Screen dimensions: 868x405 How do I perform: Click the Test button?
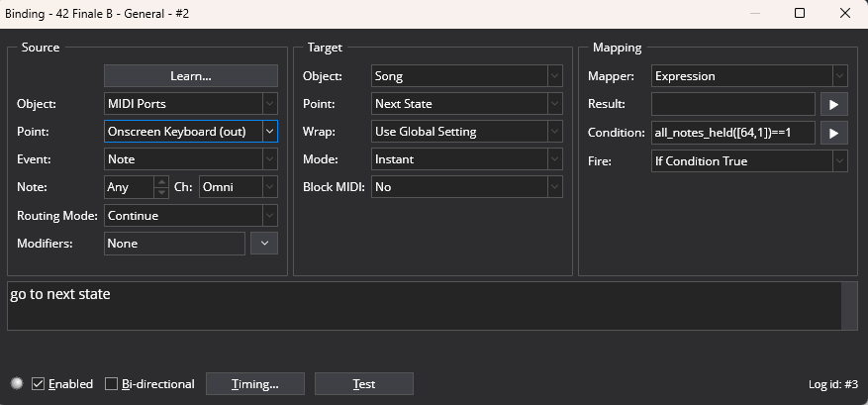(363, 384)
